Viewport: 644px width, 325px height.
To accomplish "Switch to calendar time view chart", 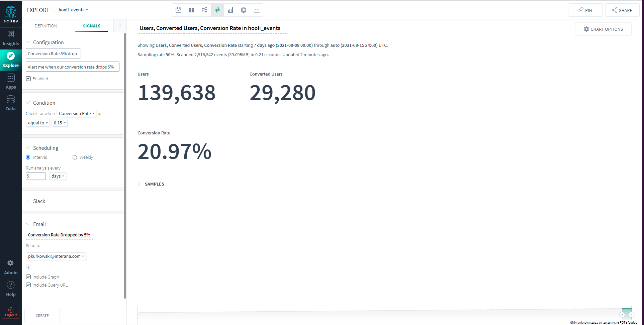I will [178, 10].
